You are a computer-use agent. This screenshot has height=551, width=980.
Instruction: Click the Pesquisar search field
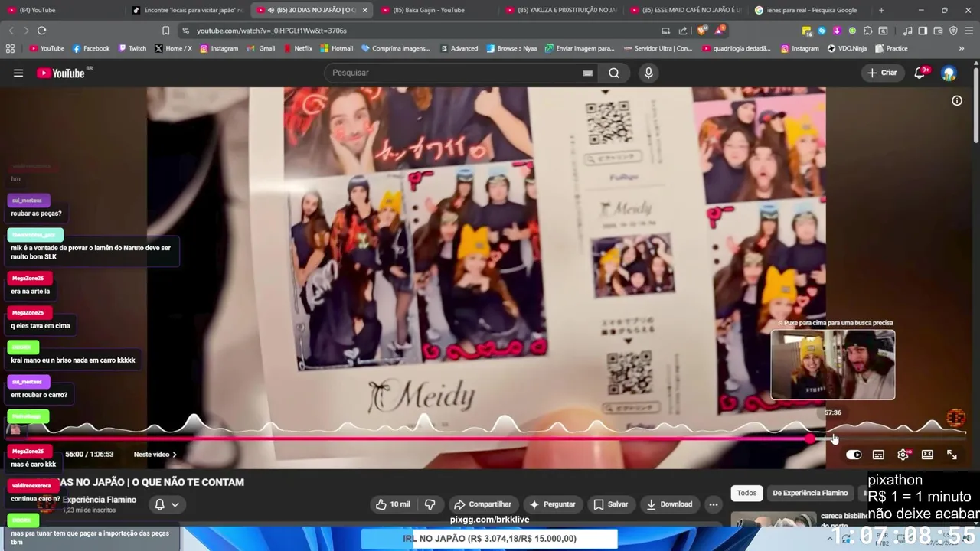coord(456,73)
